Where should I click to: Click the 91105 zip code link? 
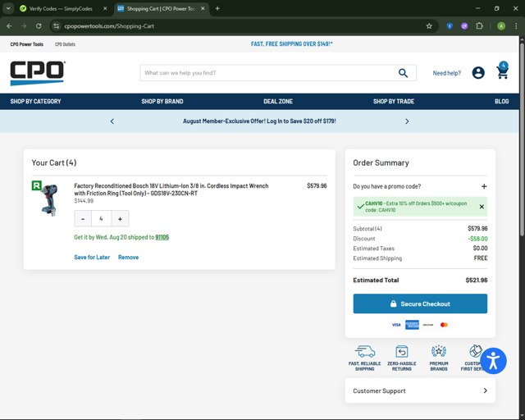pos(162,237)
